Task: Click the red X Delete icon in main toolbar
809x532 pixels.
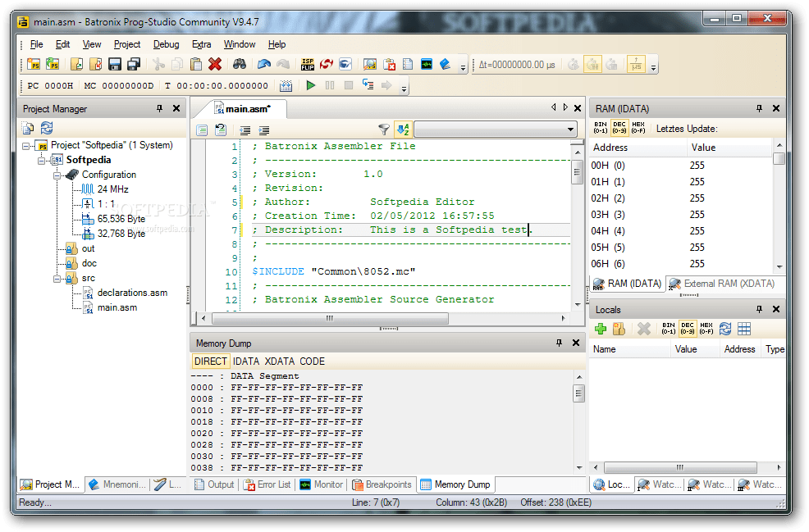Action: point(215,64)
